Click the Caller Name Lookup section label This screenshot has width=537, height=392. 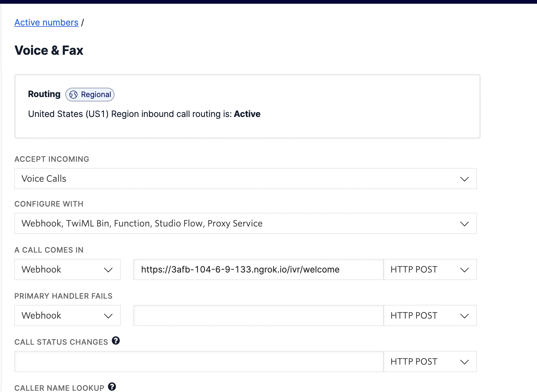(x=59, y=388)
